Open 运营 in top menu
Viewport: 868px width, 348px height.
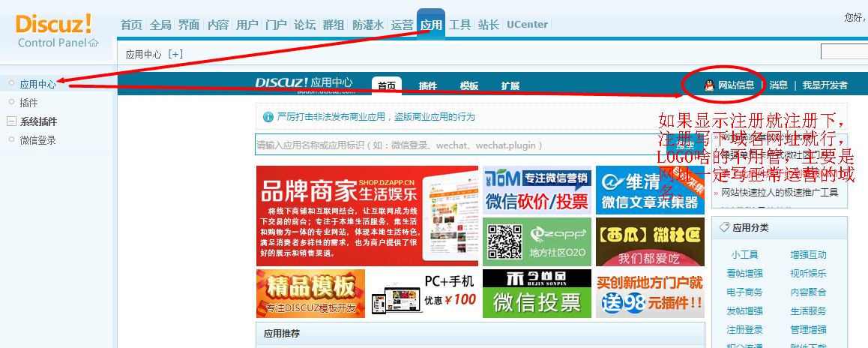pyautogui.click(x=402, y=25)
